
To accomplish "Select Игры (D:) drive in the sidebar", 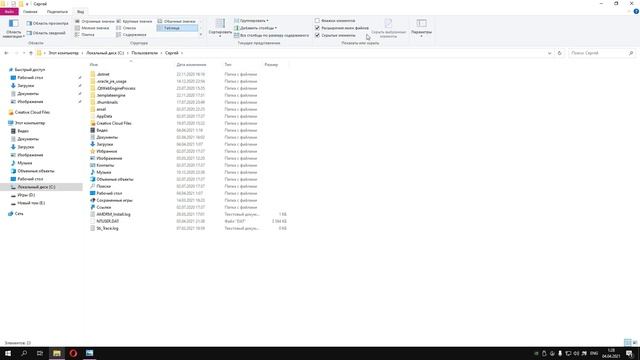I will tap(26, 195).
